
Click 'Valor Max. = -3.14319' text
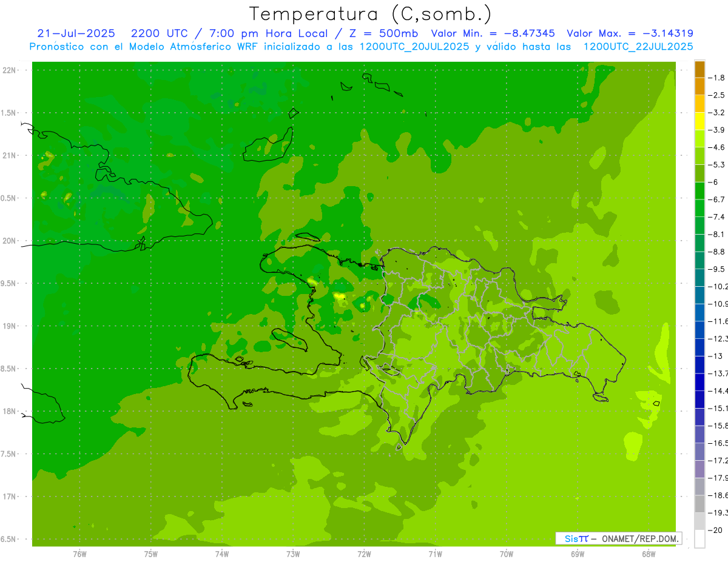[630, 33]
